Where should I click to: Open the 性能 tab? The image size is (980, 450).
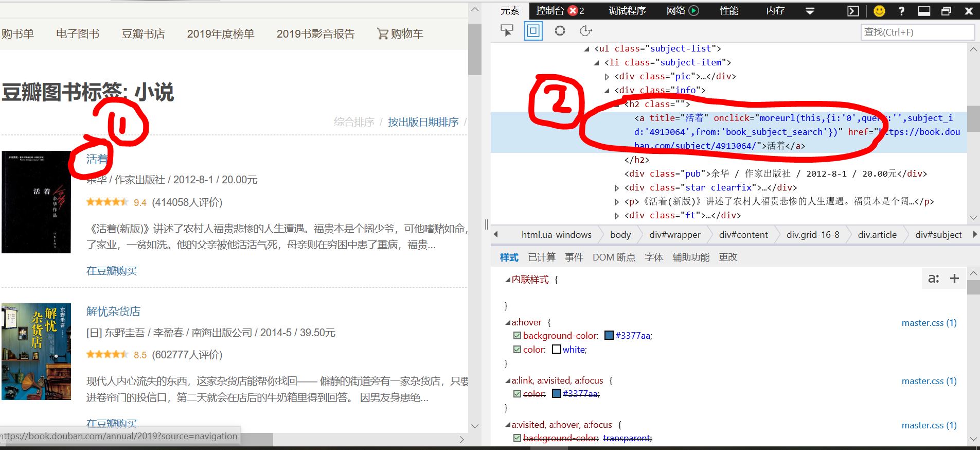(x=729, y=11)
